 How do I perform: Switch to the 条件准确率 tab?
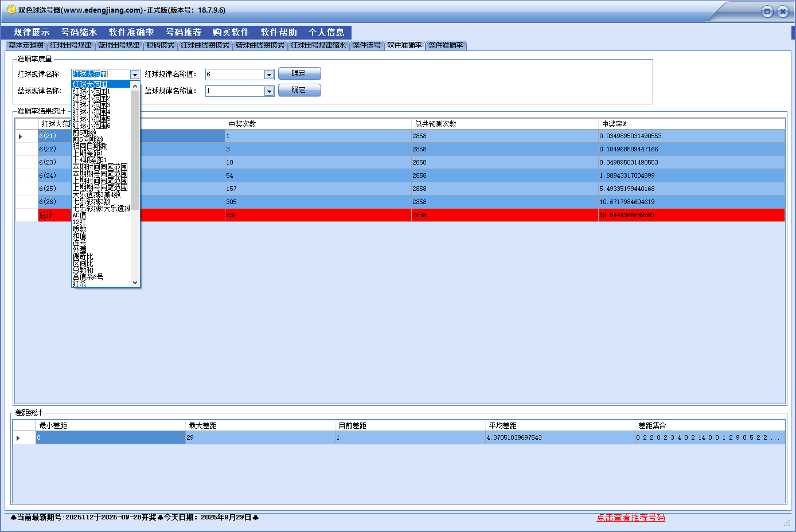(x=446, y=45)
